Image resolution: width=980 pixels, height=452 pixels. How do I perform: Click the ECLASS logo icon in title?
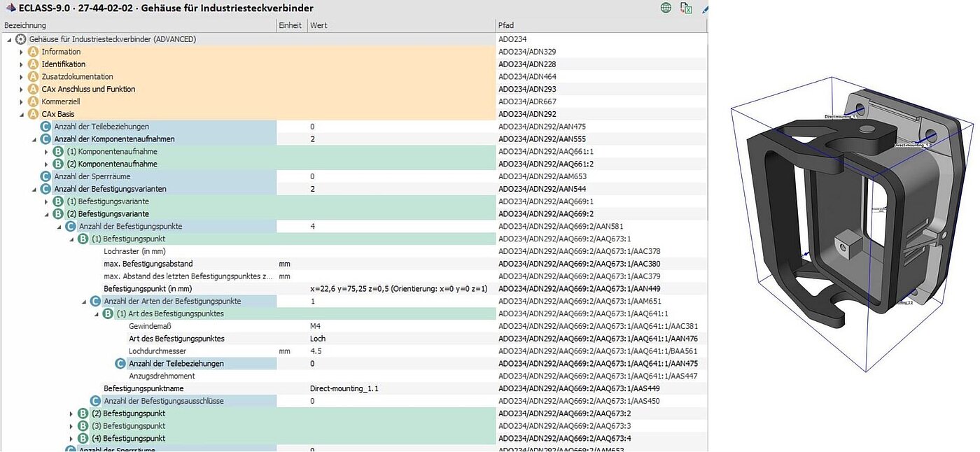(10, 8)
